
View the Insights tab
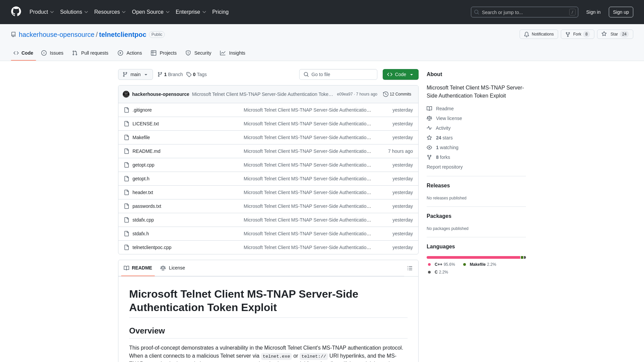(x=233, y=53)
